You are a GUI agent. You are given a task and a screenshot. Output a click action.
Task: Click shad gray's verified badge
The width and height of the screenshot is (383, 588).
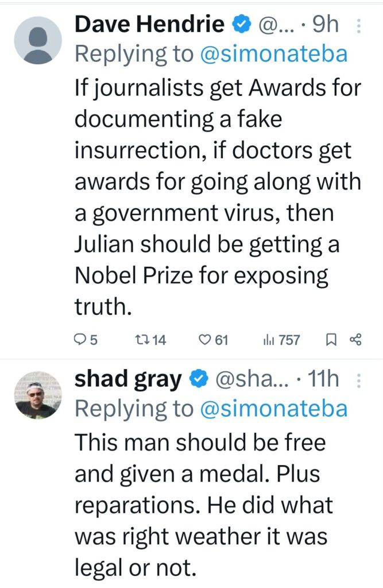[199, 379]
